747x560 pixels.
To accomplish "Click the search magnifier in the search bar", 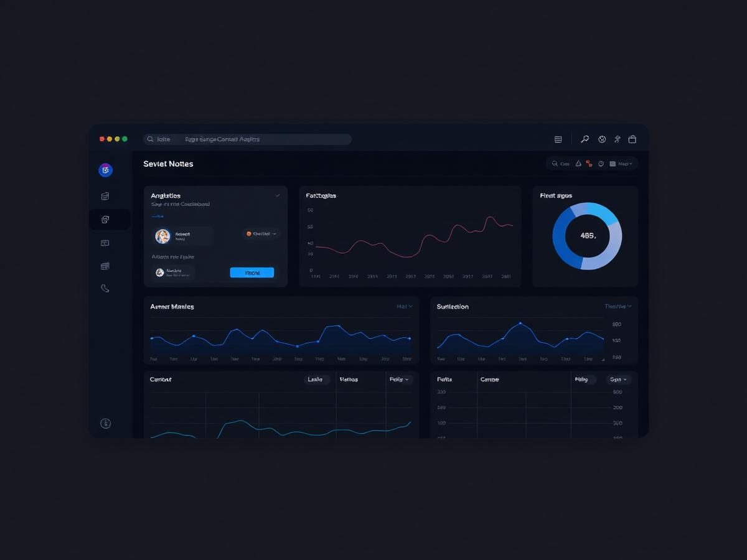I will (150, 139).
